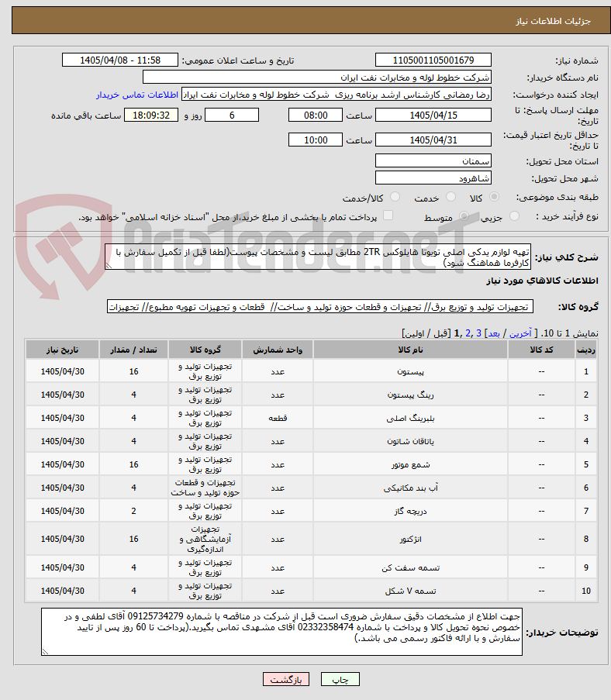Click the تاریخ نیاز column header
The image size is (611, 700).
pyautogui.click(x=62, y=350)
